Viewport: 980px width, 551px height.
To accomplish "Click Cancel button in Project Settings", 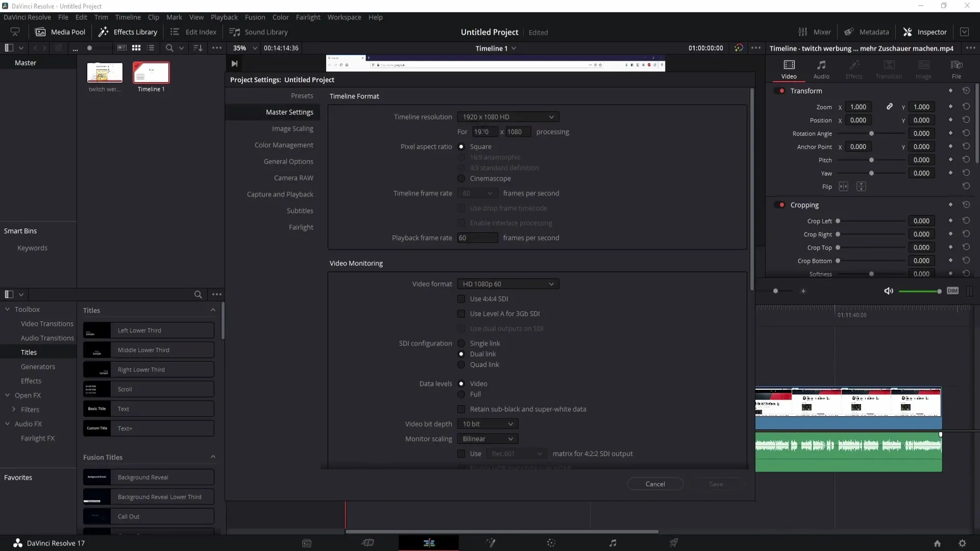I will point(655,484).
